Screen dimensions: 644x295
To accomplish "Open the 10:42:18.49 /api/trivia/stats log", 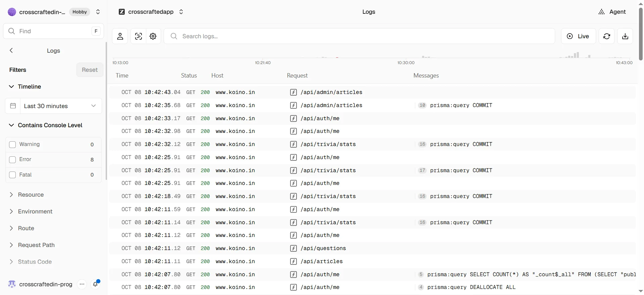I will click(x=372, y=196).
